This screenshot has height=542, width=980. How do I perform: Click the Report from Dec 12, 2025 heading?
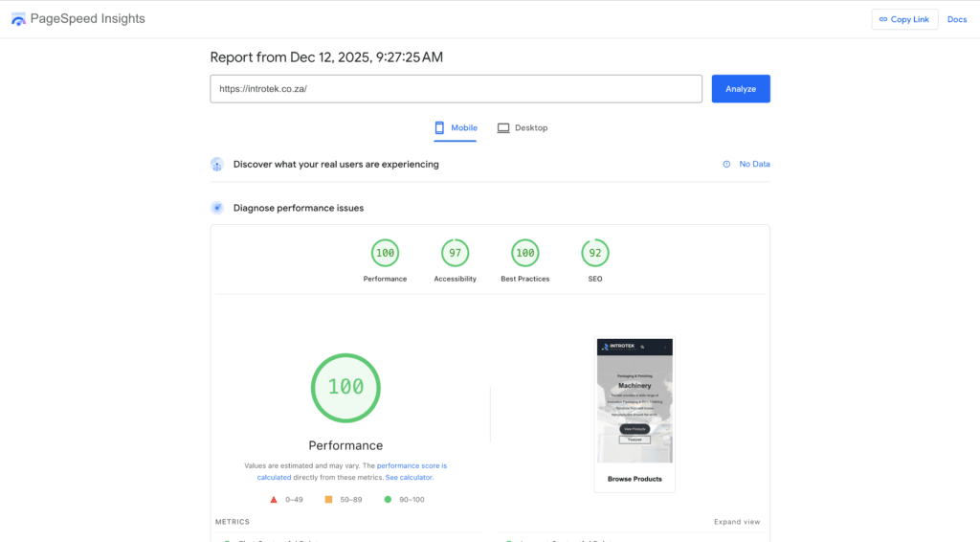[x=326, y=56]
